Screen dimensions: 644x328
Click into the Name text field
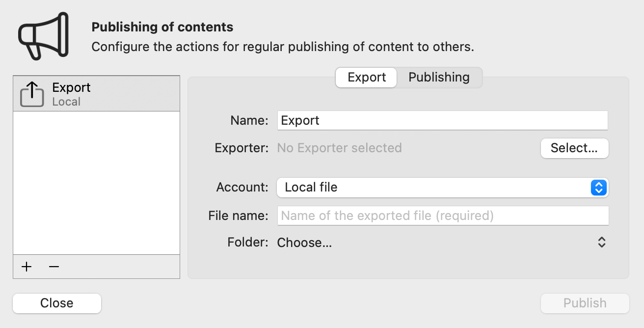click(442, 121)
